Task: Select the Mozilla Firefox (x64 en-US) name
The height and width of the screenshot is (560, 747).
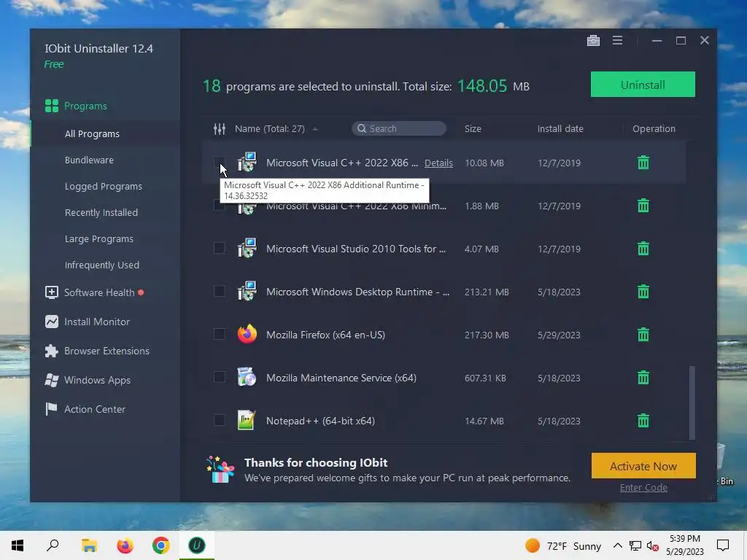Action: (x=325, y=335)
